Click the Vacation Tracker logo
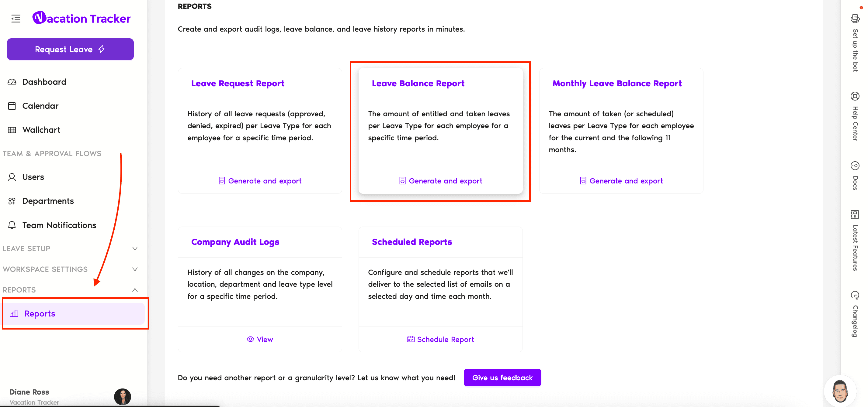Viewport: 868px width, 407px height. pos(81,18)
